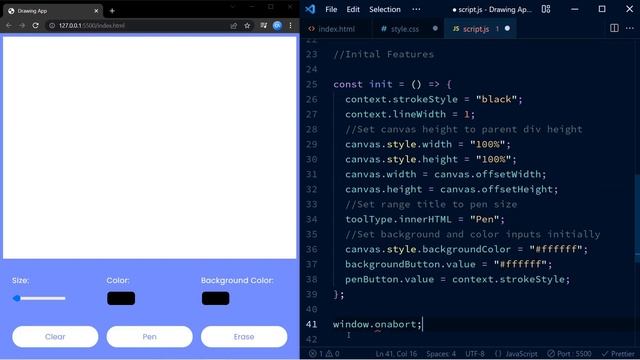Click the site information icon in the address bar
The width and height of the screenshot is (640, 360).
(52, 25)
